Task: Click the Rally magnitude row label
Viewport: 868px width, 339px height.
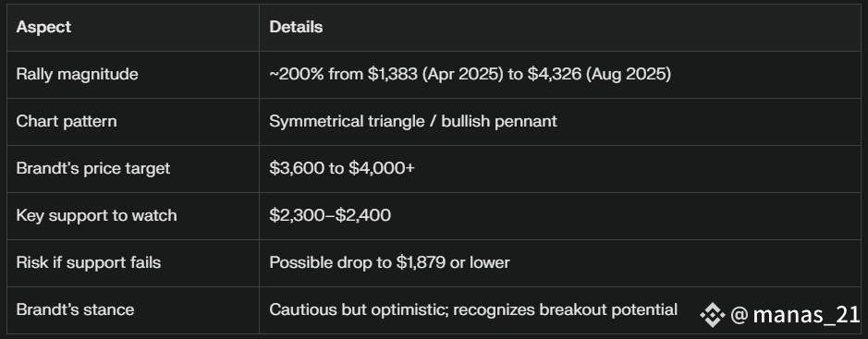Action: 77,74
